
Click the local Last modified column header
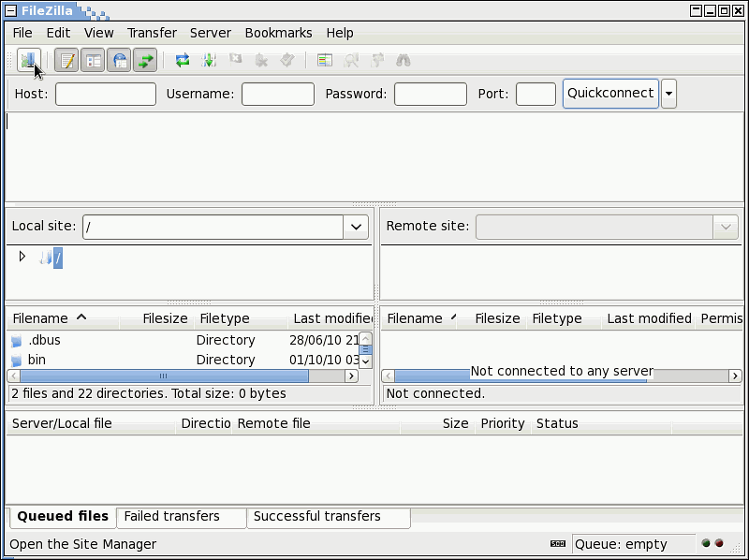coord(332,318)
